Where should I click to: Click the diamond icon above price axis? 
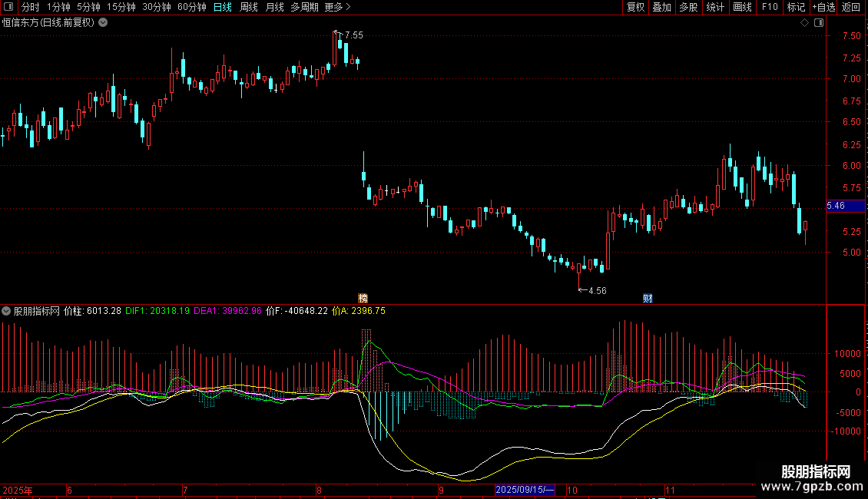coord(804,22)
